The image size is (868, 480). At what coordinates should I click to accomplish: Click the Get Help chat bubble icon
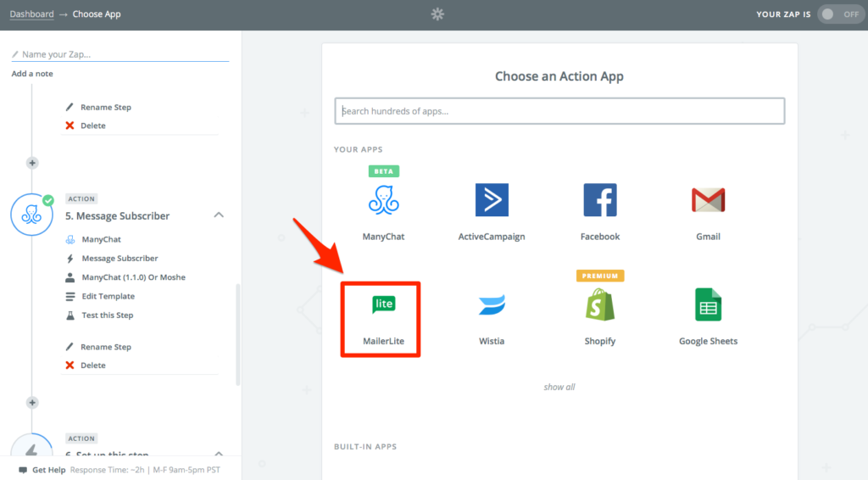click(23, 470)
